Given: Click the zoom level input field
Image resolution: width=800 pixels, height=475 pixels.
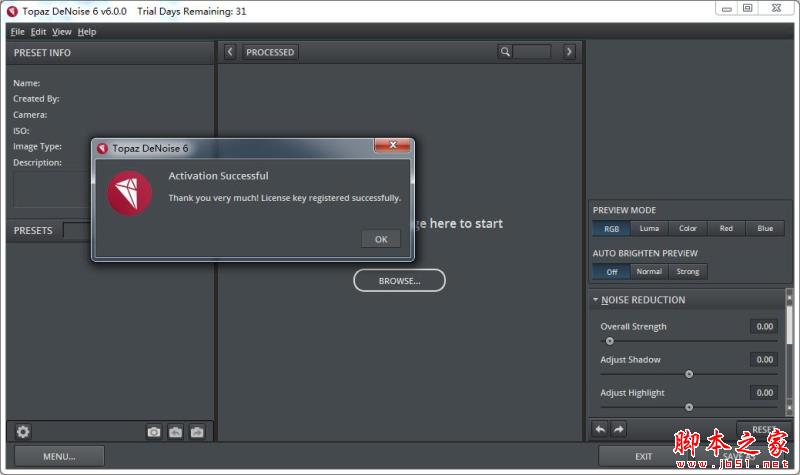Looking at the screenshot, I should 532,52.
